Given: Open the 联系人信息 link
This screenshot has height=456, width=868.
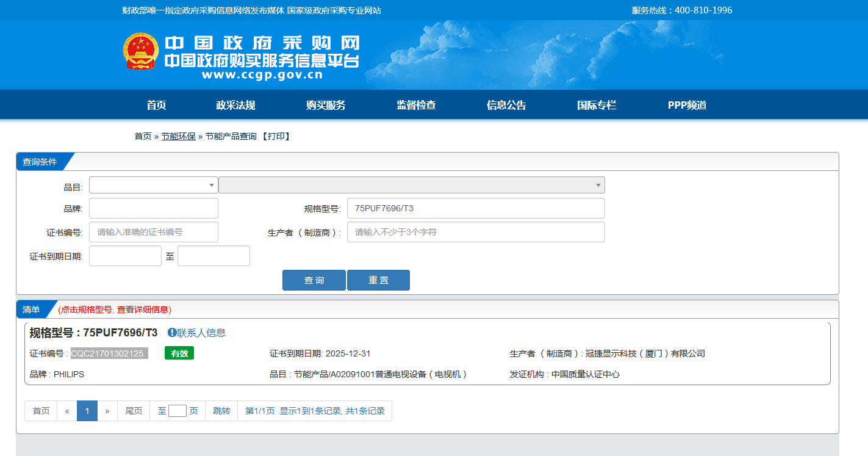Looking at the screenshot, I should tap(201, 333).
